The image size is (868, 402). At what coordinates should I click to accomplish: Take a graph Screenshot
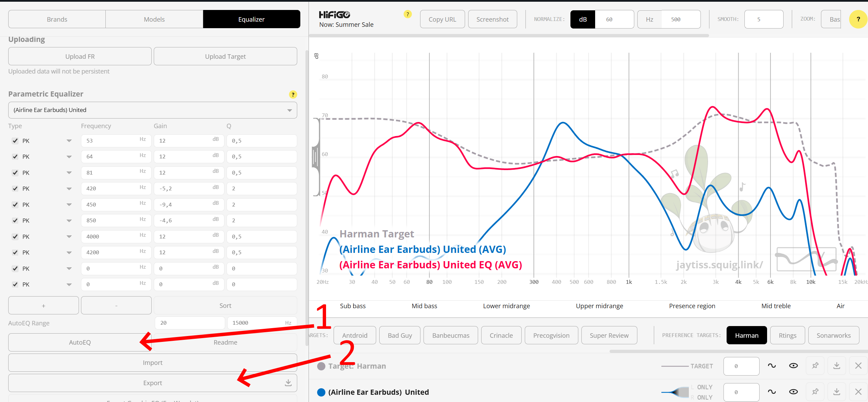[493, 19]
